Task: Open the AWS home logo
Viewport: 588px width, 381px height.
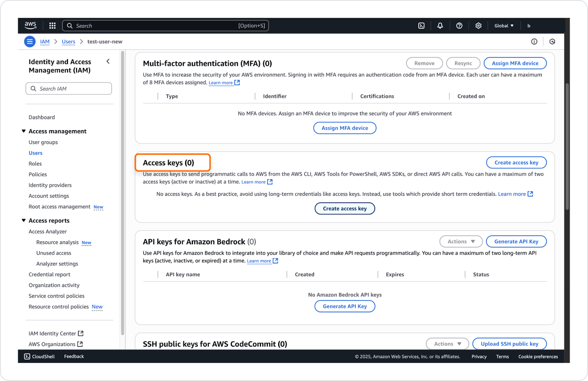Action: [x=31, y=25]
